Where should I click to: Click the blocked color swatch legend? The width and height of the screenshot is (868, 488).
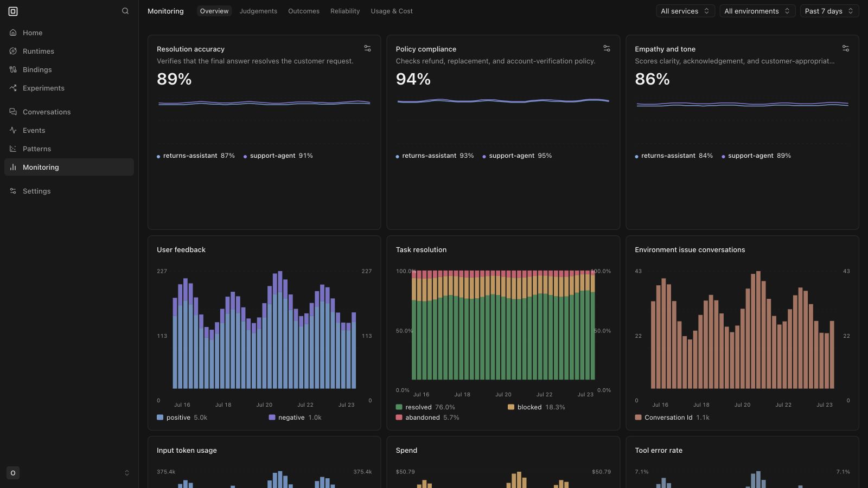tap(511, 407)
